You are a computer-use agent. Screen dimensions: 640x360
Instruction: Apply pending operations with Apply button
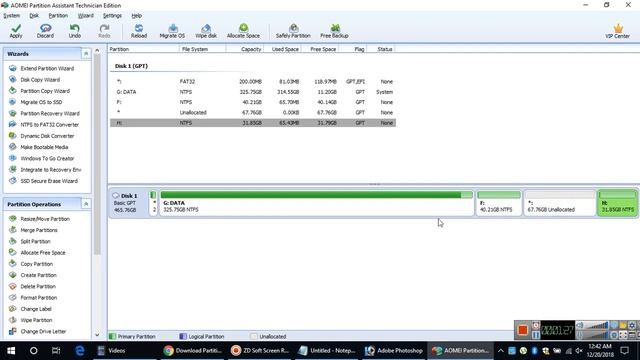16,31
